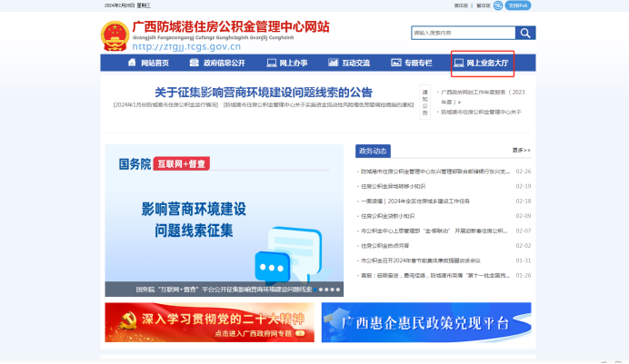
Task: Open the 广西惠企惠民政策兑现平台 banner
Action: tap(425, 322)
